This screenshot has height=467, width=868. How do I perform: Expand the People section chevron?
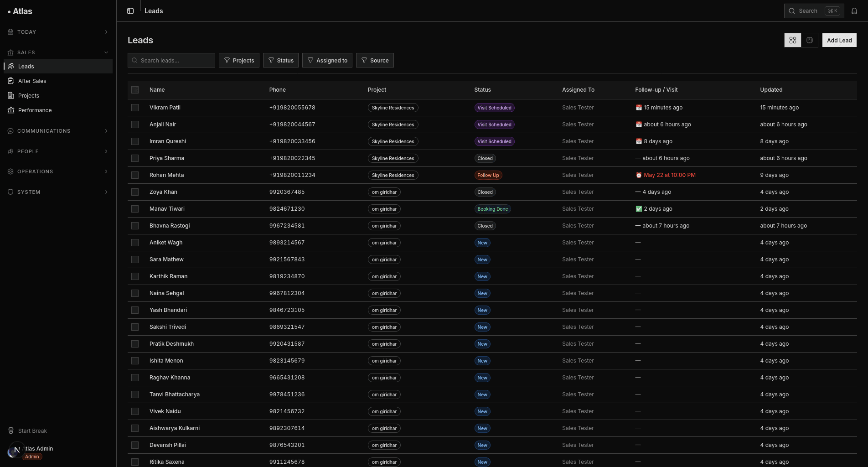[x=106, y=151]
